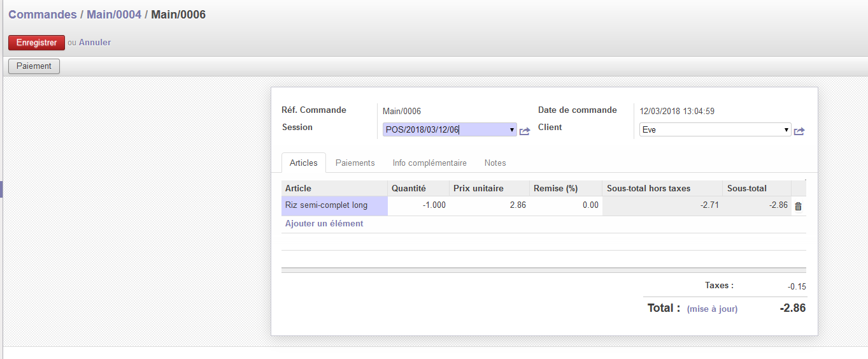Edit the Remise (%) cell 0.00

[x=566, y=205]
